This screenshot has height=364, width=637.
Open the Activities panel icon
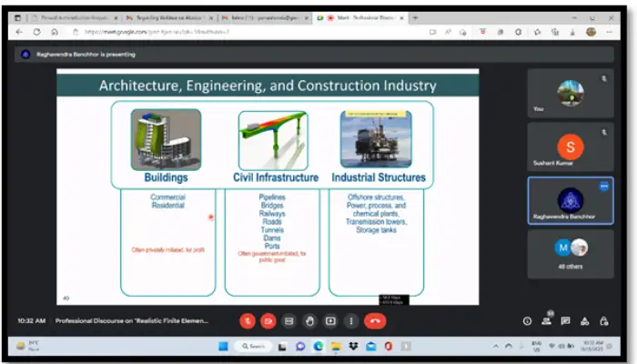coord(583,320)
